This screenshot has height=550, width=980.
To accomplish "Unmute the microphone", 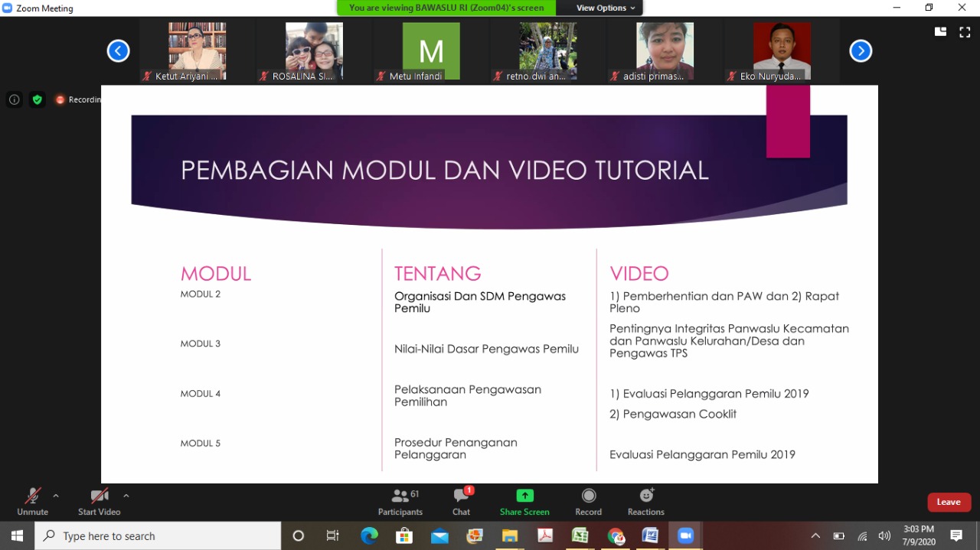I will click(x=32, y=501).
